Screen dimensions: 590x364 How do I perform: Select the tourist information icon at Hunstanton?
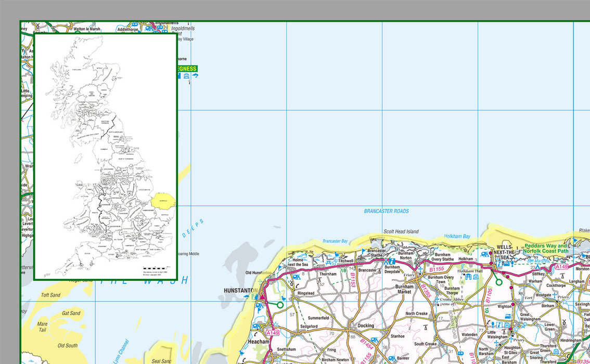(x=254, y=296)
